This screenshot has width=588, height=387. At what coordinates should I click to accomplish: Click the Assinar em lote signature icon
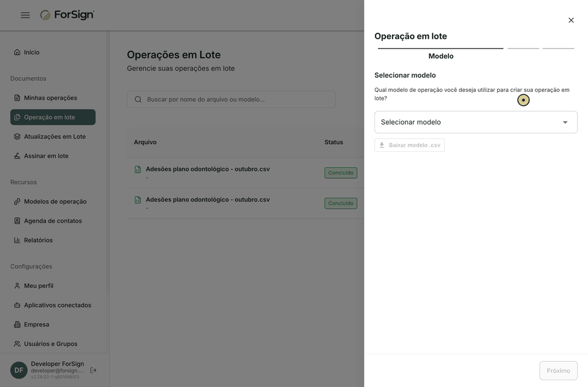(17, 156)
